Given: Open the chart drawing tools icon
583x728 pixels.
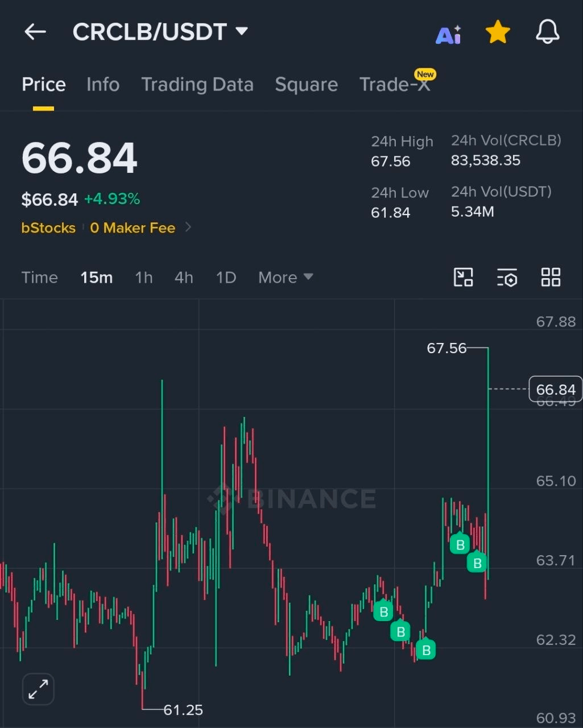Looking at the screenshot, I should [x=464, y=278].
